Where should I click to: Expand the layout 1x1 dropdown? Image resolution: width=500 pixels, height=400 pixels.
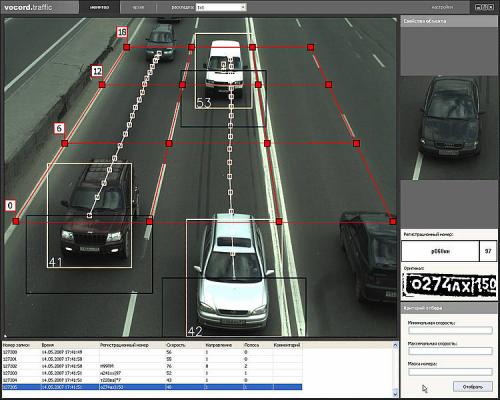pos(243,7)
